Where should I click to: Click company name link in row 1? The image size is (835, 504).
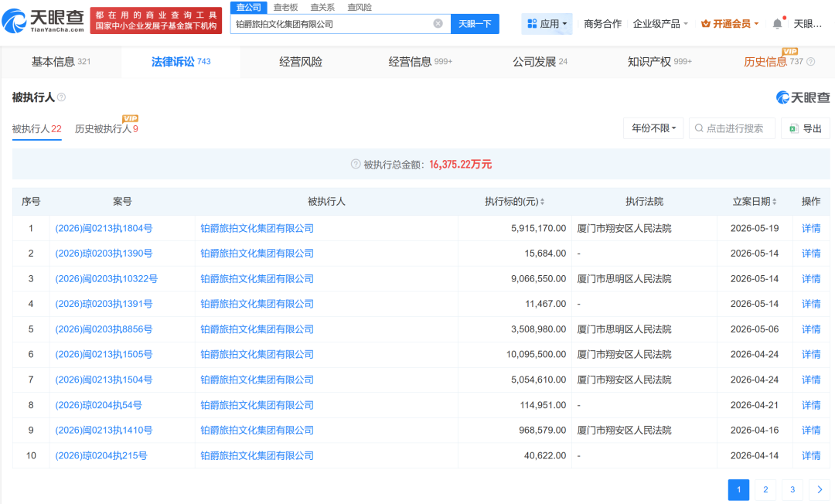tap(257, 228)
